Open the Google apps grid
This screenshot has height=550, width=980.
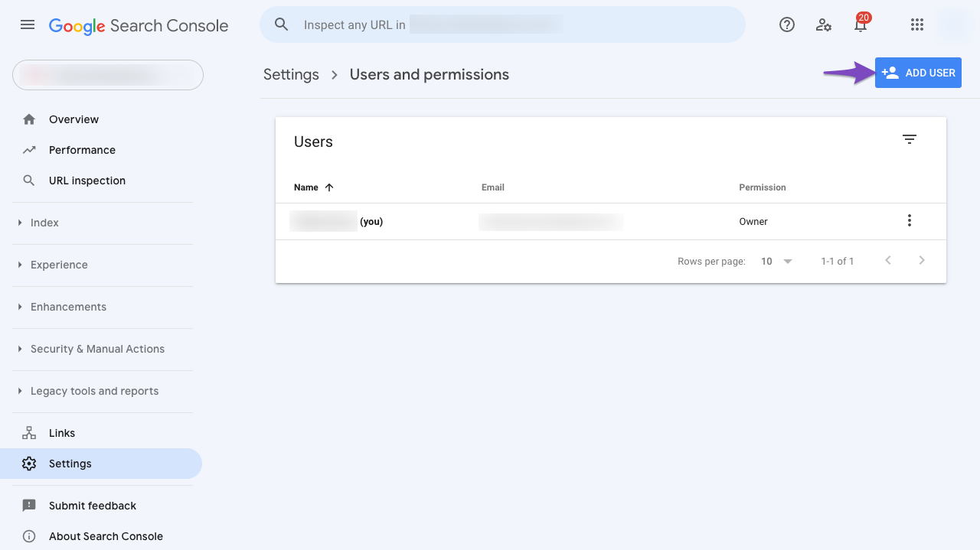tap(917, 24)
